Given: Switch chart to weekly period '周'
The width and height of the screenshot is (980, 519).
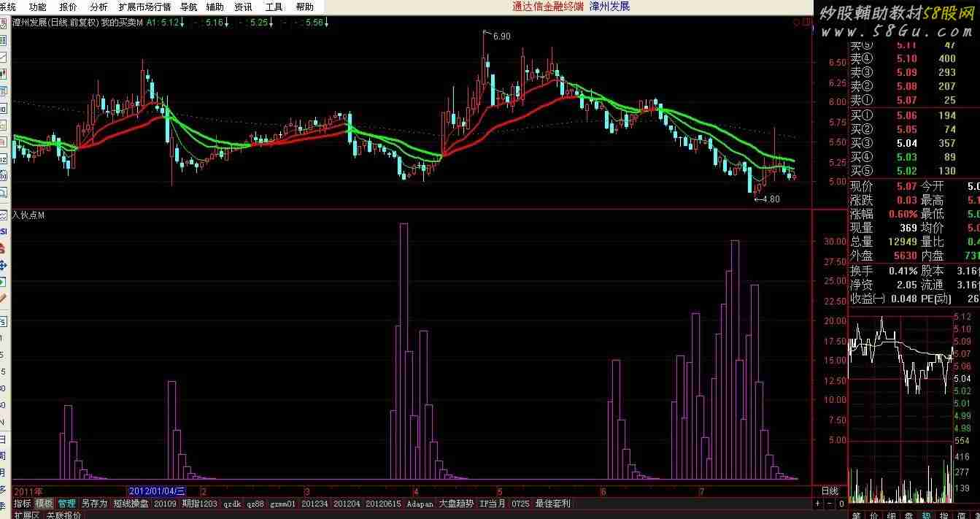Looking at the screenshot, I should click(3, 456).
